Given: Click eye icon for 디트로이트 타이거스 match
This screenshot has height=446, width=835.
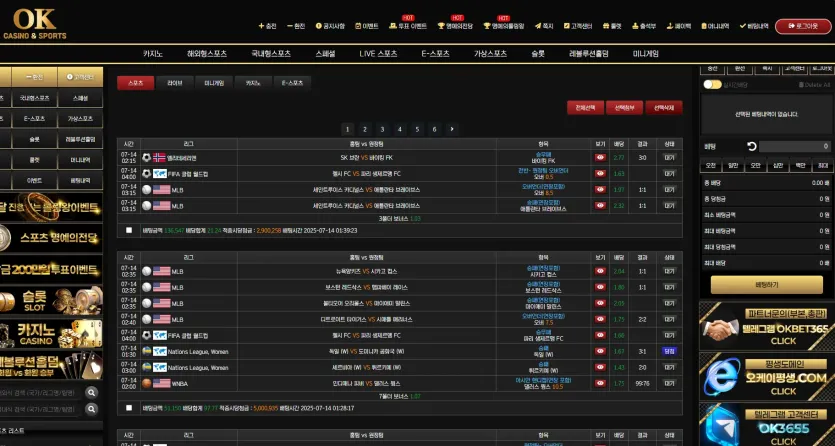Looking at the screenshot, I should [601, 319].
